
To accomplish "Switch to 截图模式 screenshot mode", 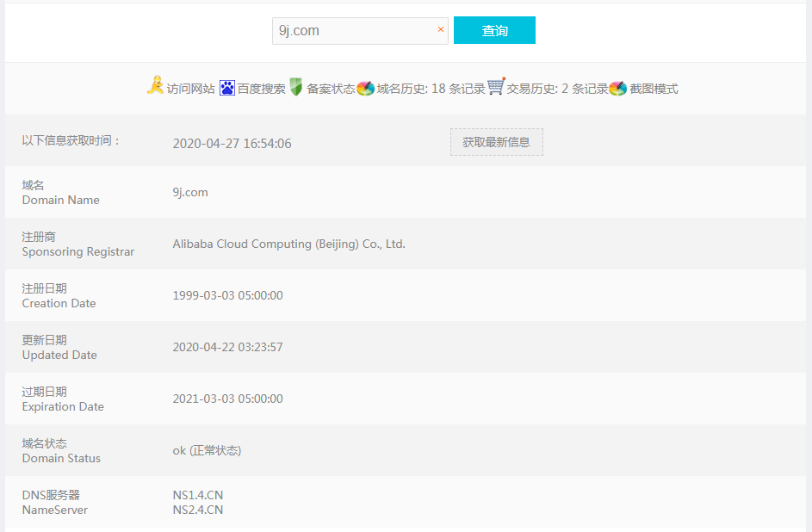I will pos(654,89).
